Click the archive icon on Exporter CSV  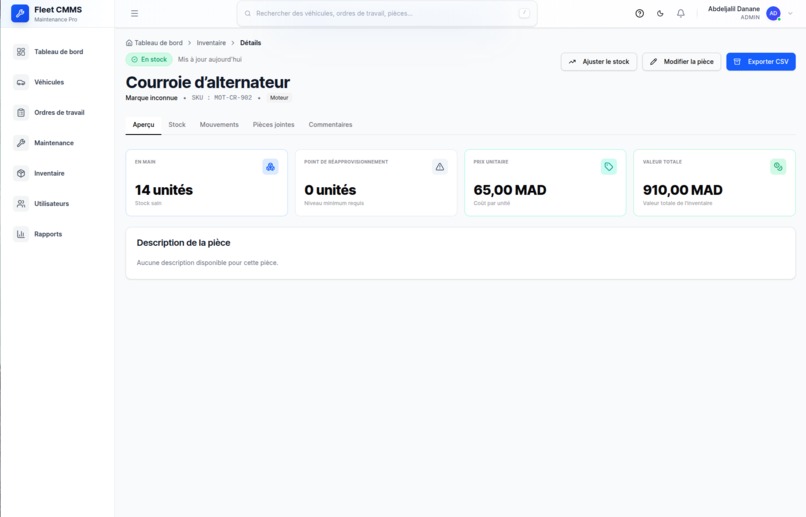coord(737,62)
